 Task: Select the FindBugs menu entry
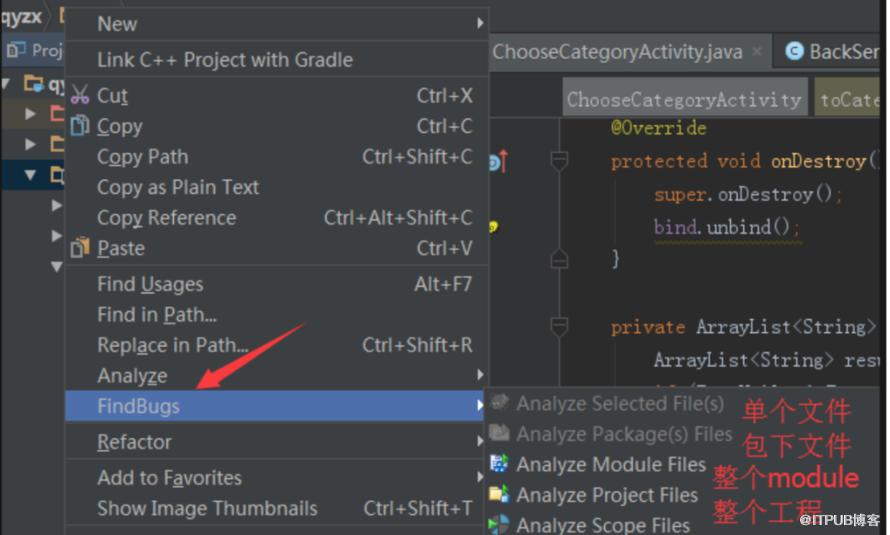pos(139,407)
